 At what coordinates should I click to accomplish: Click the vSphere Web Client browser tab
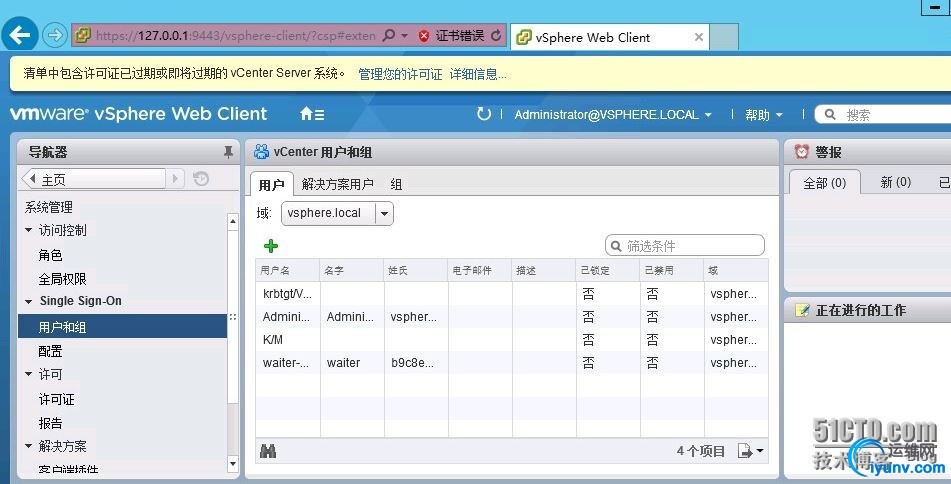610,37
